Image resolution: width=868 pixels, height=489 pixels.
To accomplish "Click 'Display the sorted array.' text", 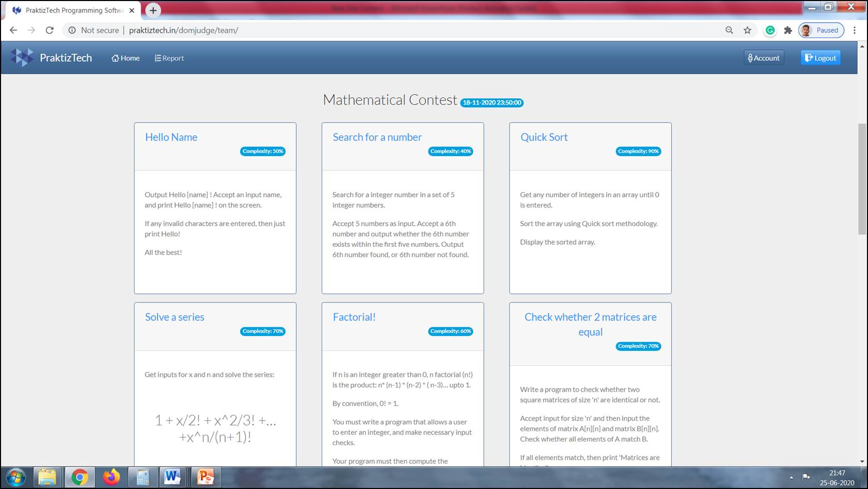I will pyautogui.click(x=558, y=242).
